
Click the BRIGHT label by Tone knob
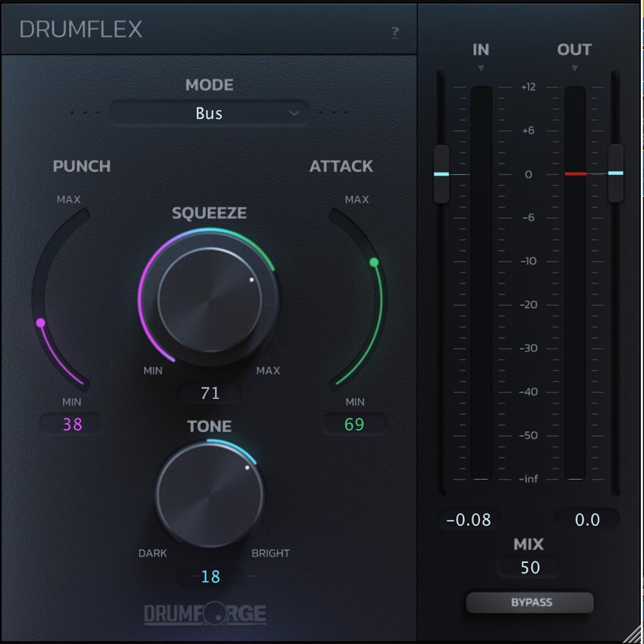(270, 553)
